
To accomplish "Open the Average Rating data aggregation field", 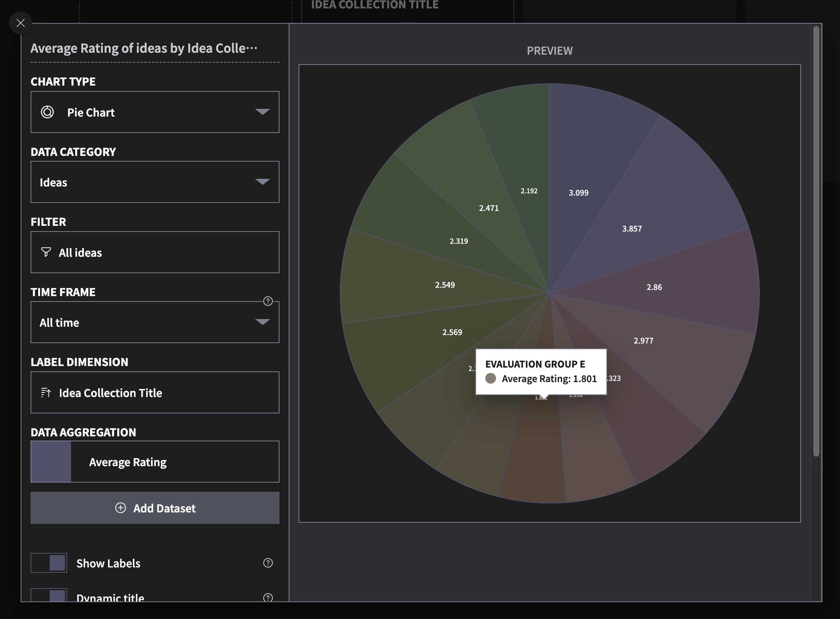I will [x=175, y=462].
